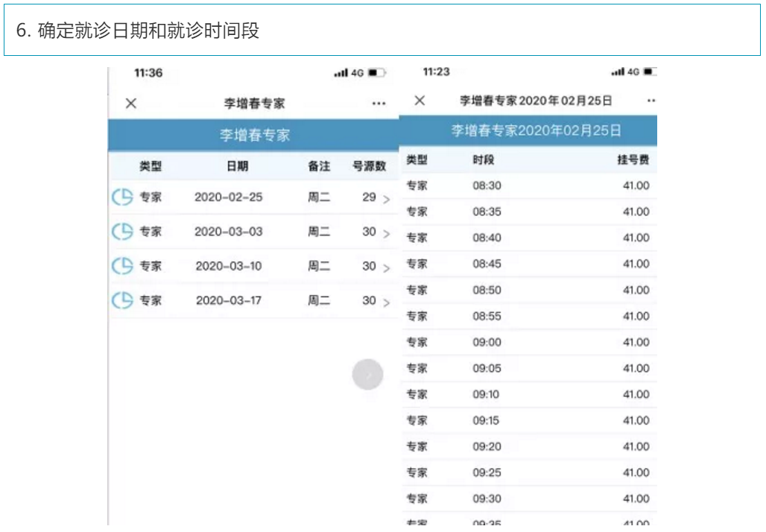Click the 号源数 column header

pos(370,166)
